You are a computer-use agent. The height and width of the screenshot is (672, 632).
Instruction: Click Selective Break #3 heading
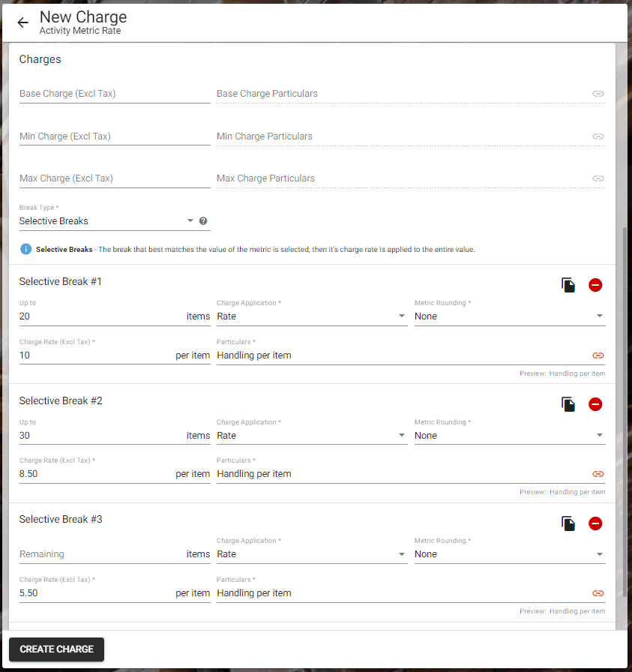click(61, 520)
